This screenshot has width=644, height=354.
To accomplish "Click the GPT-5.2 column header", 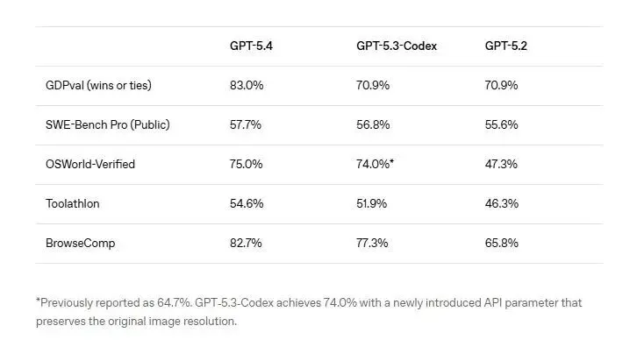I will (505, 46).
